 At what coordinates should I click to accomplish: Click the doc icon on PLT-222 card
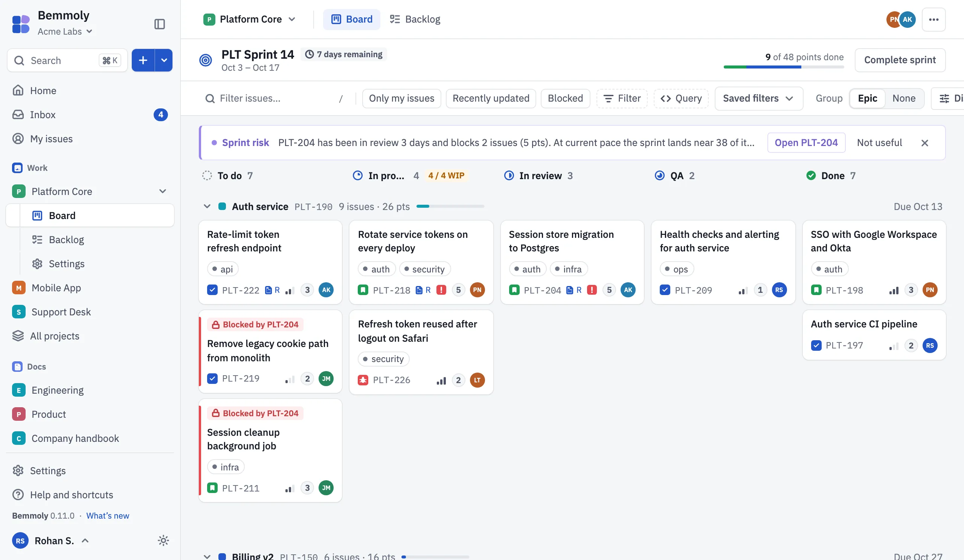[x=268, y=290]
